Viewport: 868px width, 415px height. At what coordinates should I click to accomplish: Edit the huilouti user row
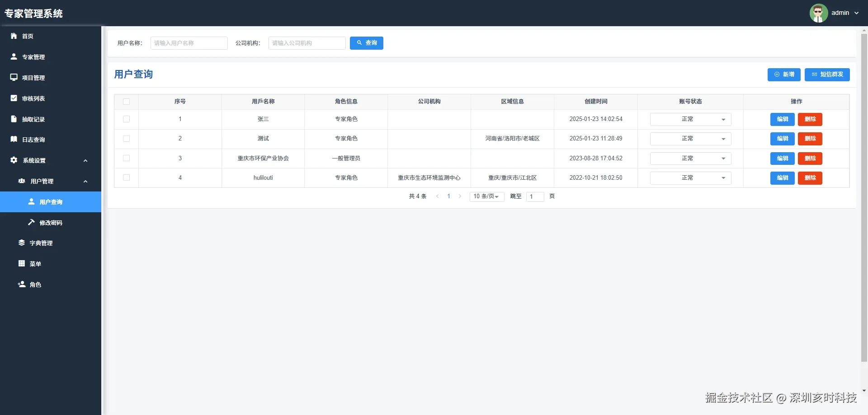click(783, 178)
